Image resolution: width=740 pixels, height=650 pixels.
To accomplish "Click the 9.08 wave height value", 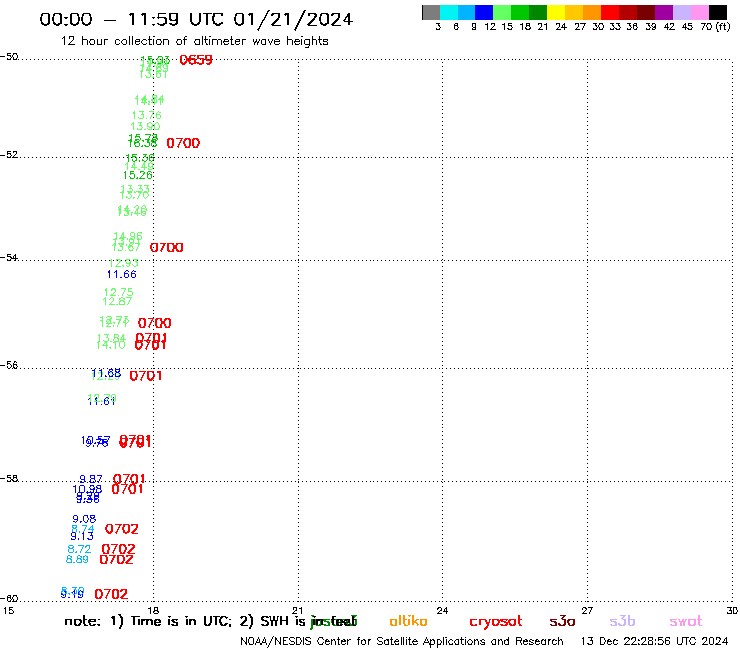I will tap(84, 519).
